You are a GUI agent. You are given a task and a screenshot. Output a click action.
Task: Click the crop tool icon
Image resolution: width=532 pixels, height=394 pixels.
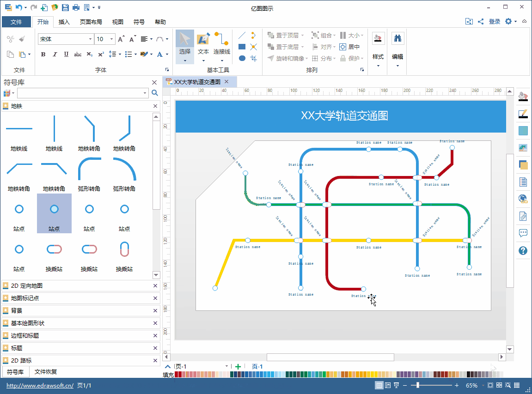tap(253, 58)
